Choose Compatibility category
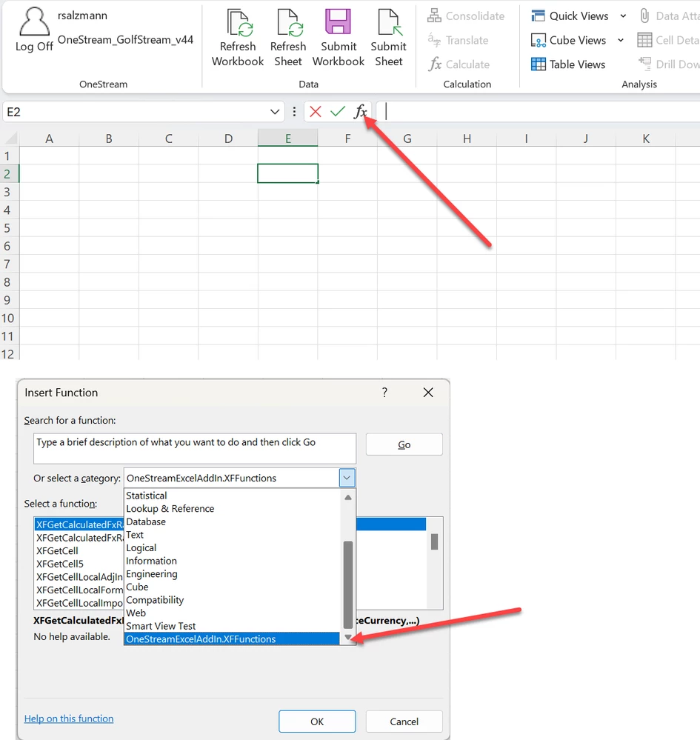The height and width of the screenshot is (740, 700). coord(232,600)
